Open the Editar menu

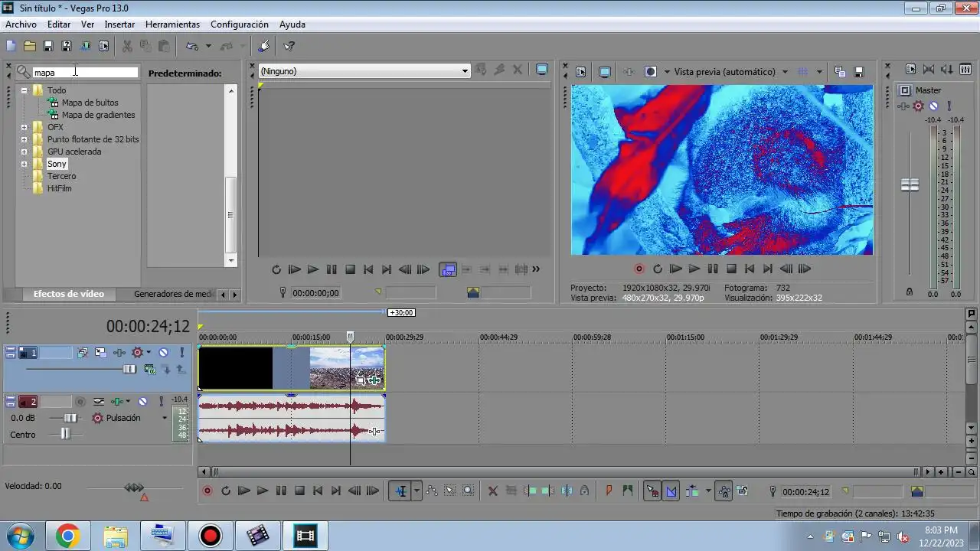[59, 24]
